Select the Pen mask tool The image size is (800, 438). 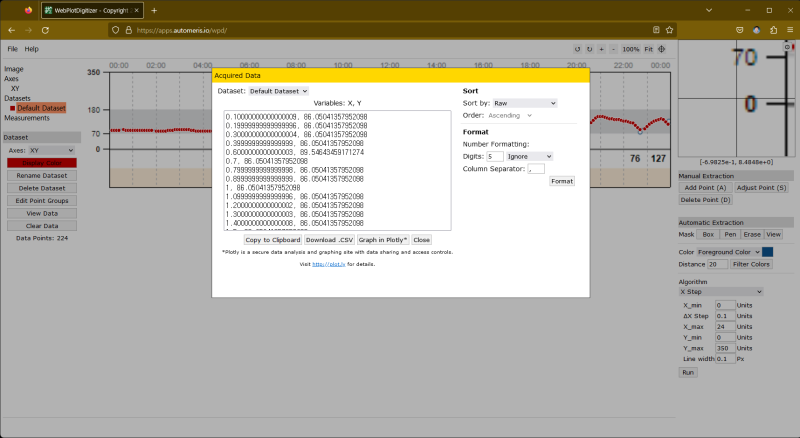[730, 233]
